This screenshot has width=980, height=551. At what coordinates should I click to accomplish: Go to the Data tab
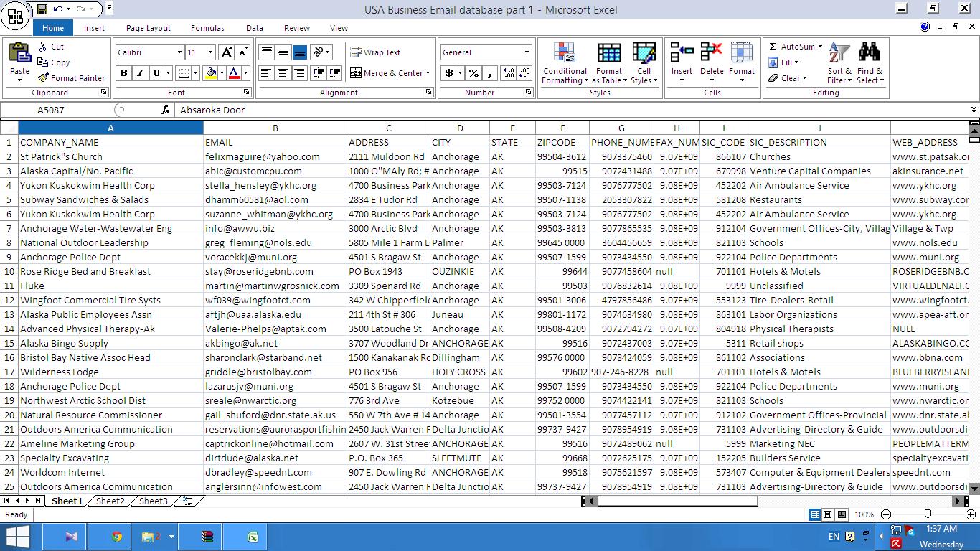pyautogui.click(x=254, y=28)
